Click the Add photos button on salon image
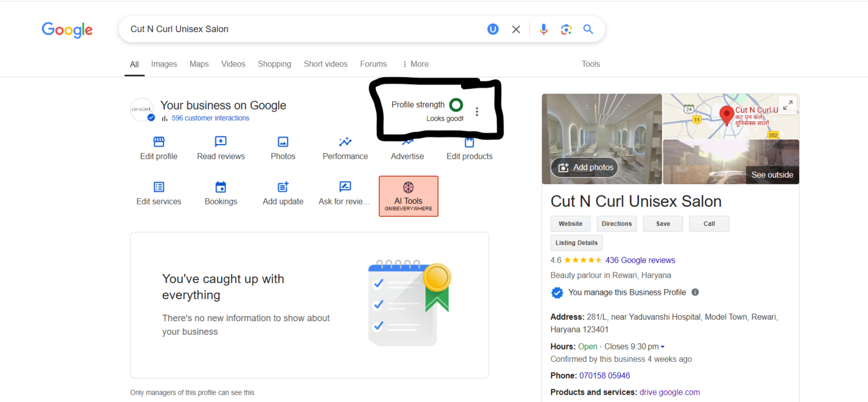The height and width of the screenshot is (402, 868). pos(584,167)
